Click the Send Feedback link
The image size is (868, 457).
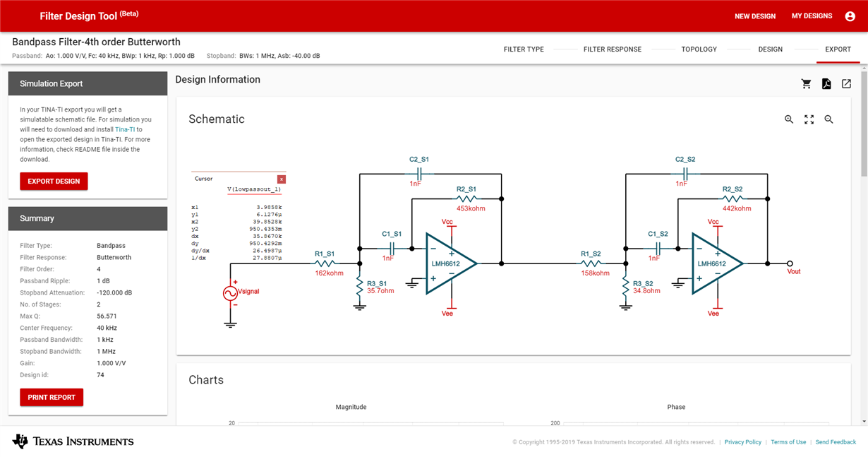(x=836, y=442)
